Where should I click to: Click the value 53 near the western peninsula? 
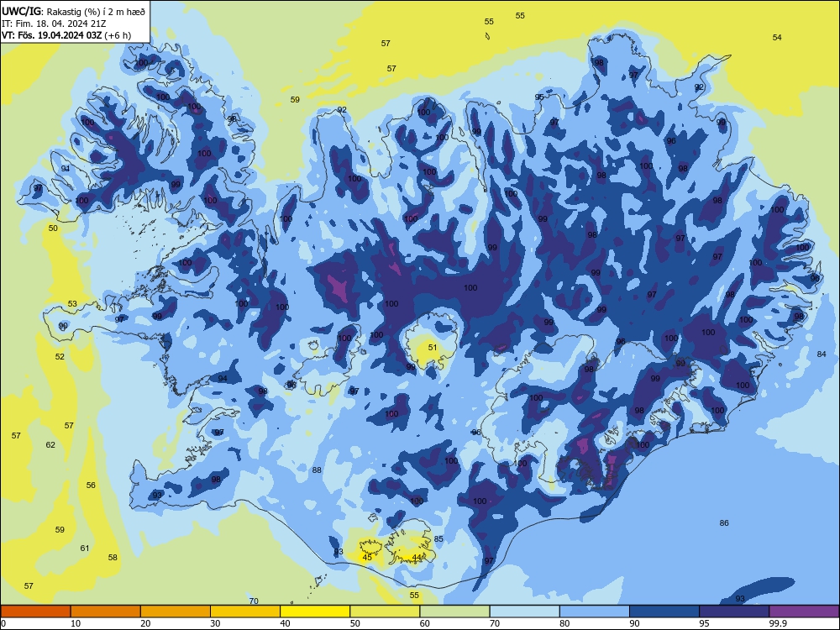[x=72, y=304]
